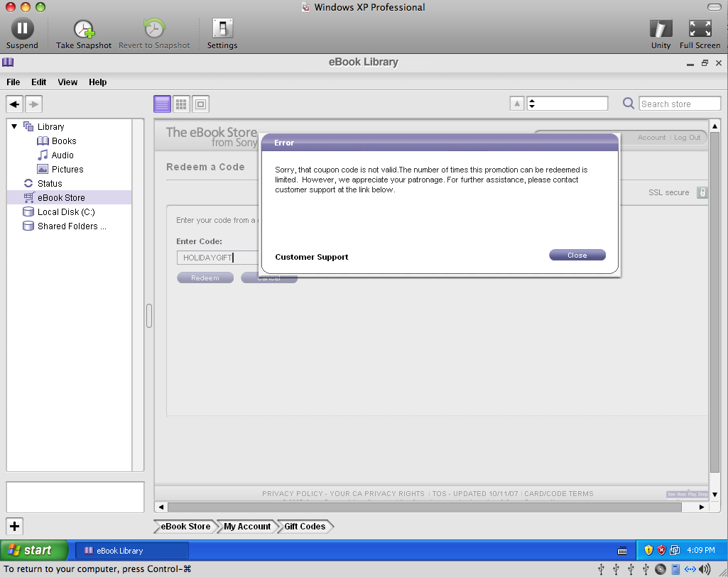Click the Pictures image icon
This screenshot has height=577, width=728.
[43, 170]
